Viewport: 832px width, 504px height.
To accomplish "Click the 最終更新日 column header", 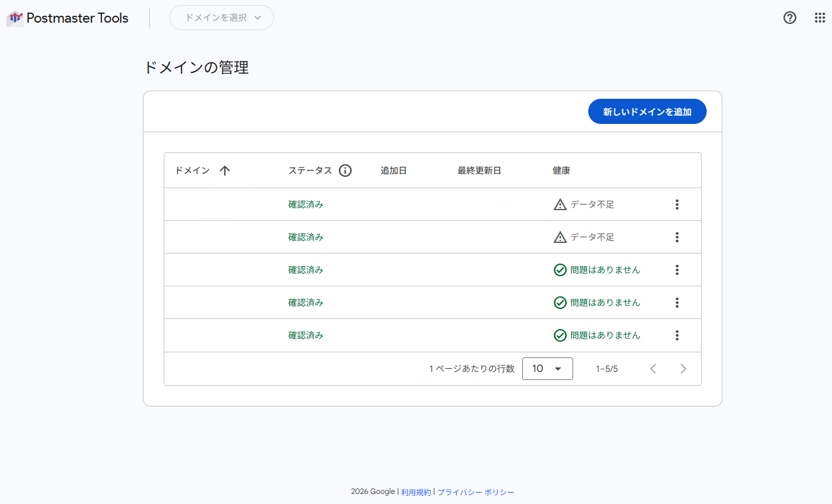I will [479, 171].
